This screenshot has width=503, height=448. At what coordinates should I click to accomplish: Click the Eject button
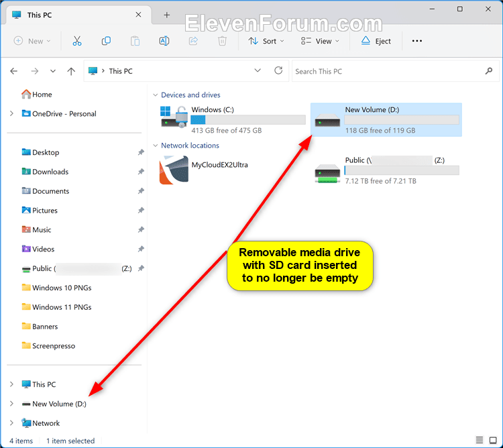376,41
